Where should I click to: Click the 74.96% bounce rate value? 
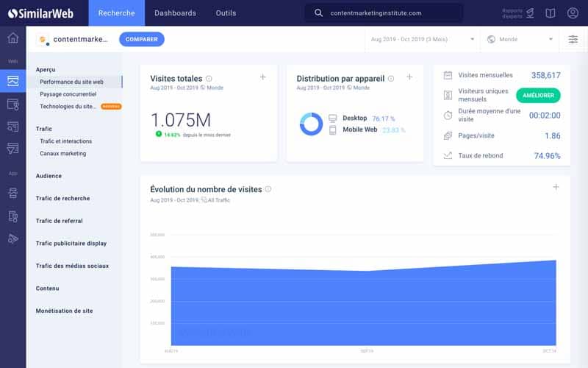pyautogui.click(x=547, y=156)
